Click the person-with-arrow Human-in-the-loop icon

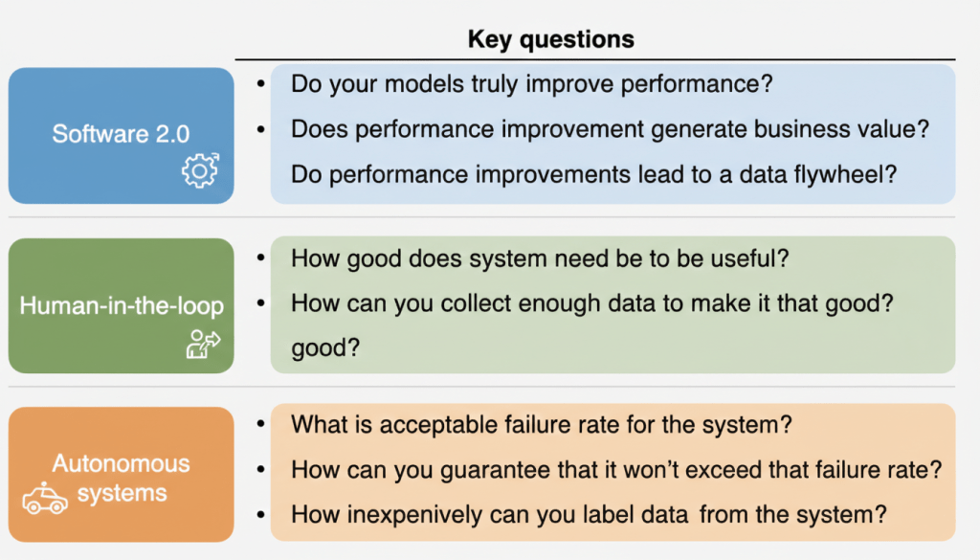click(x=203, y=344)
